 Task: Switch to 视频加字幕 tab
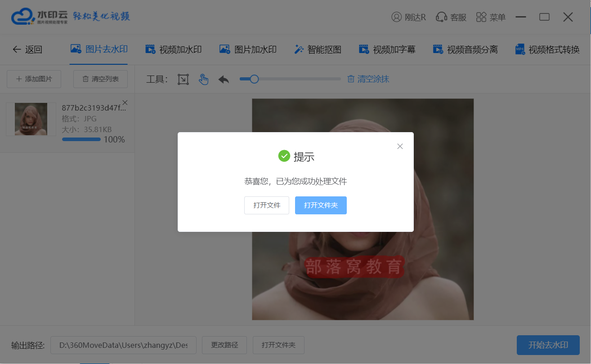click(387, 49)
